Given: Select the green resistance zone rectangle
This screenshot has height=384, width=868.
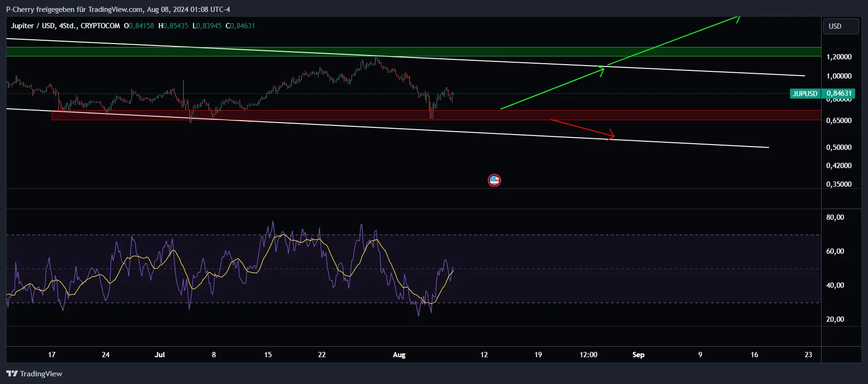Looking at the screenshot, I should [x=413, y=52].
